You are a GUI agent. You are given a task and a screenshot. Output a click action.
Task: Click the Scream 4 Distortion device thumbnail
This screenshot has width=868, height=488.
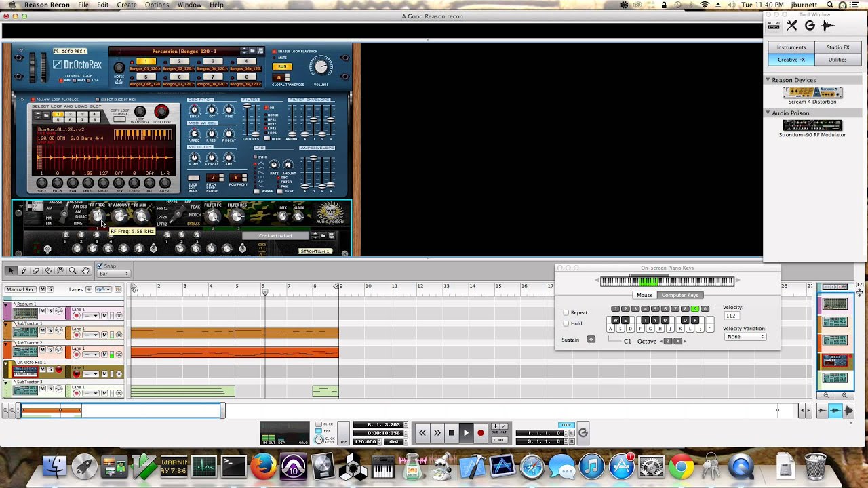(812, 91)
